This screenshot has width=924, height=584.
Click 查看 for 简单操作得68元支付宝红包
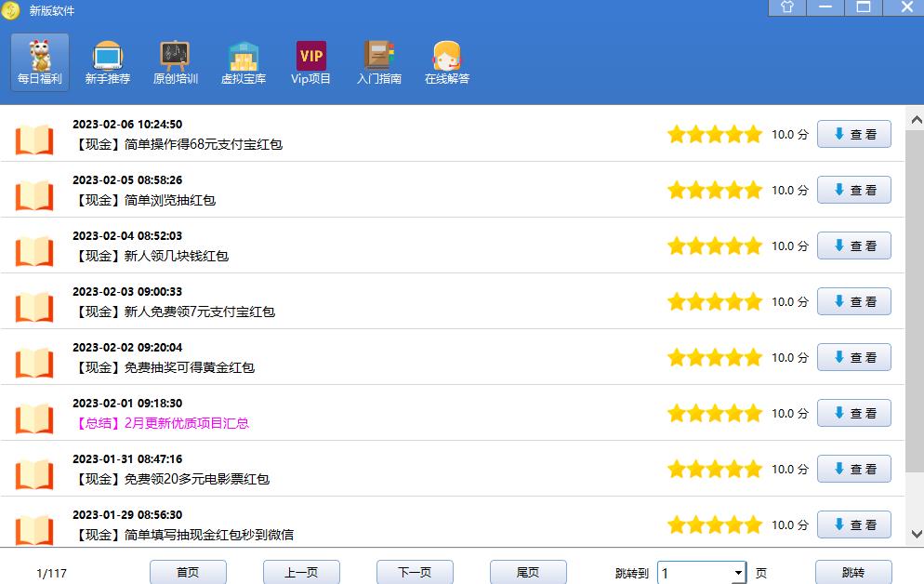(x=853, y=134)
